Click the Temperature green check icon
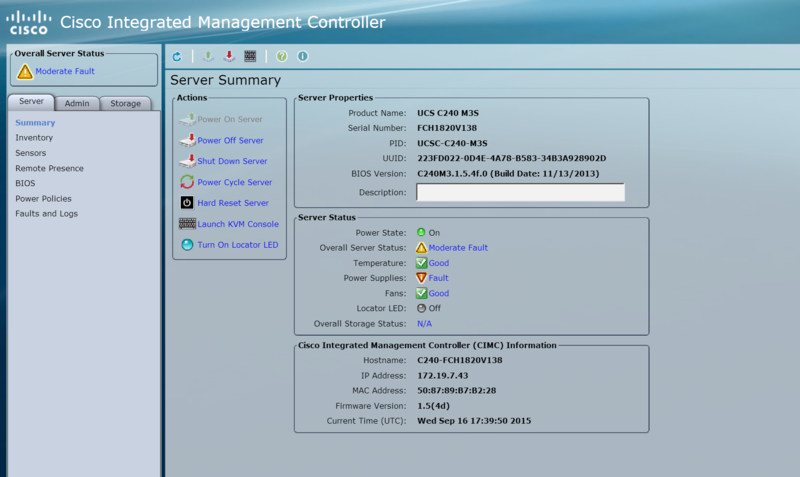This screenshot has width=800, height=477. coord(421,263)
